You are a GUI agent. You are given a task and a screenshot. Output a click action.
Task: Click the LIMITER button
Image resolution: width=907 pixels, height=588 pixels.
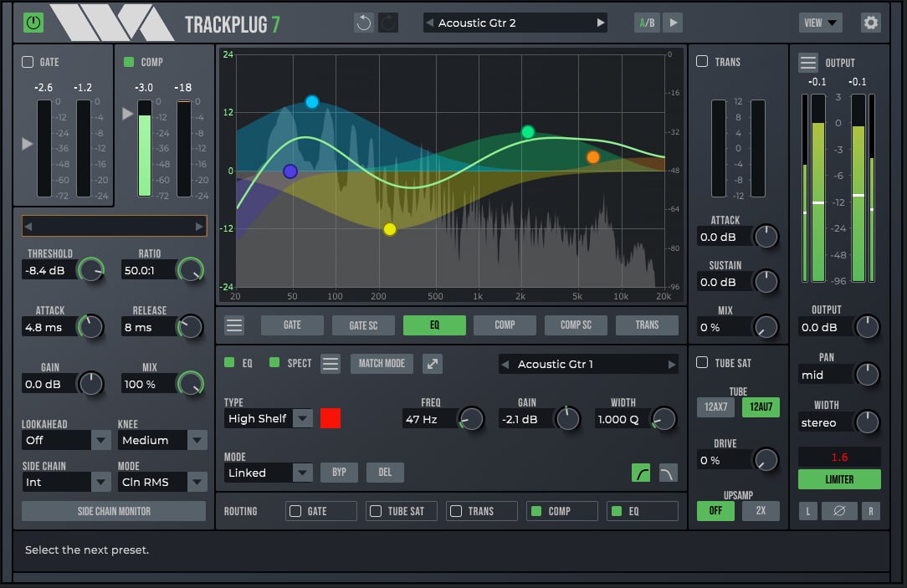pos(839,479)
